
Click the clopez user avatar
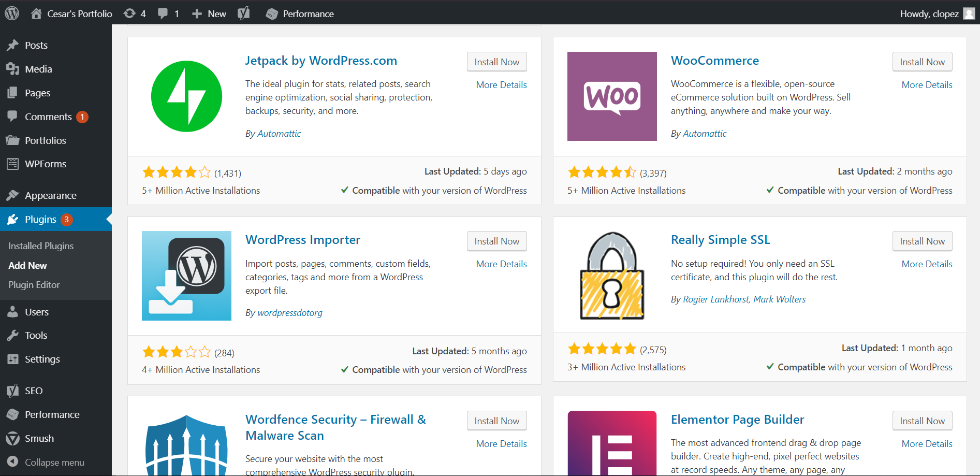[969, 13]
